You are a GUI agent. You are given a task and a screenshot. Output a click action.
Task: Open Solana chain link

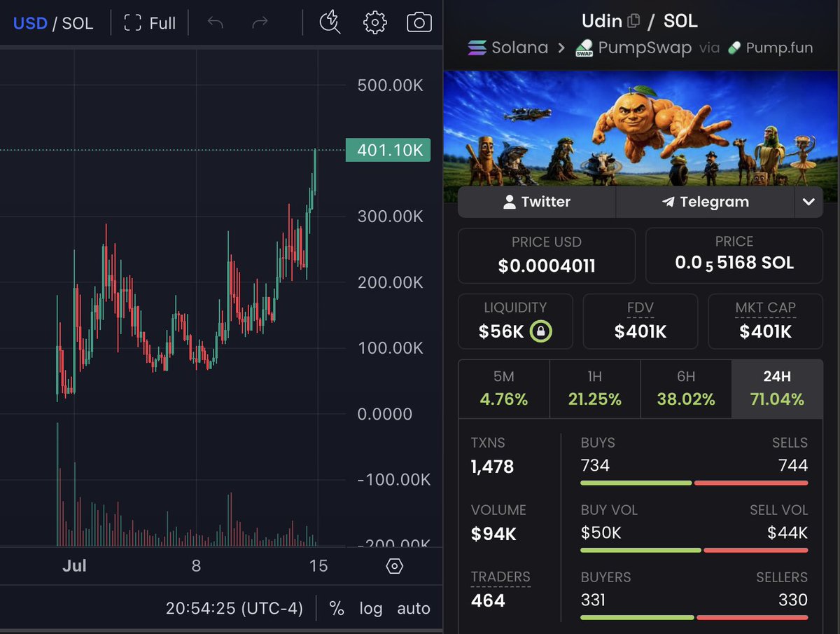(508, 48)
